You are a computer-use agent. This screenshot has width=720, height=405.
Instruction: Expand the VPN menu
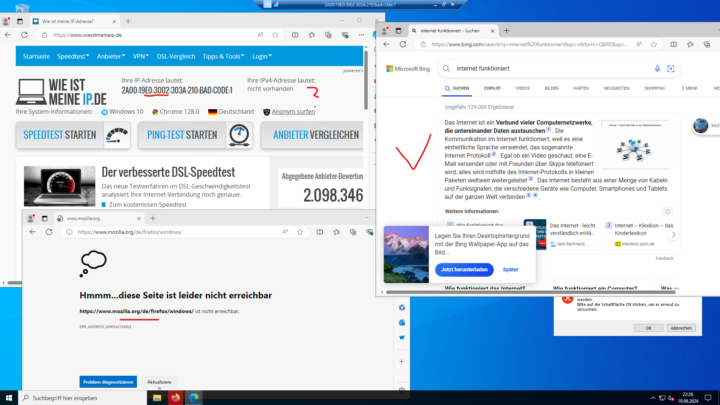click(141, 56)
